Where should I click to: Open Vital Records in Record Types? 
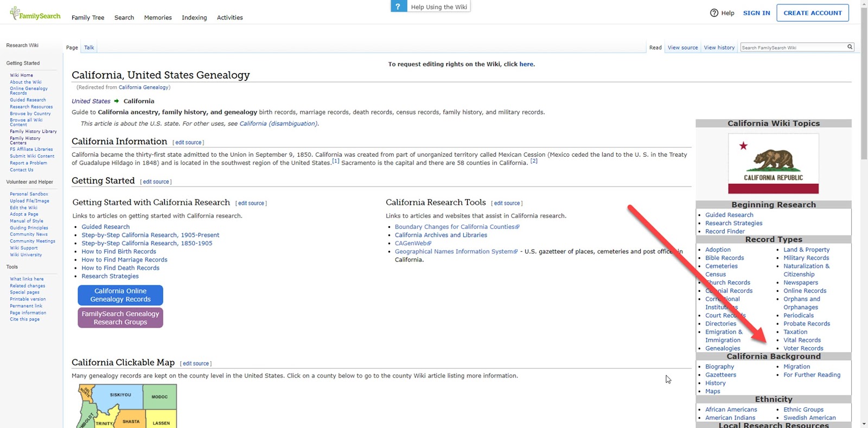click(802, 340)
